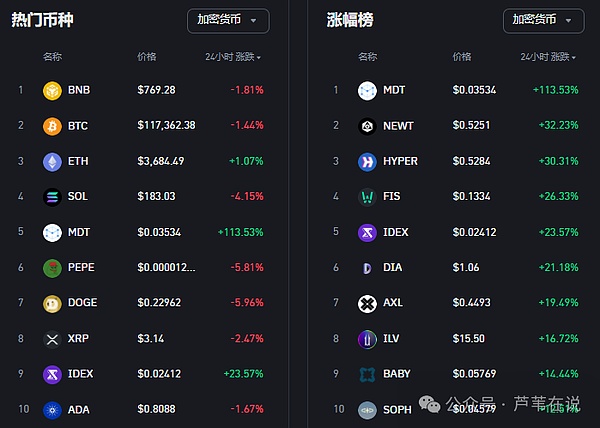This screenshot has width=600, height=428.
Task: Click the BTC Bitcoin icon
Action: (x=52, y=126)
